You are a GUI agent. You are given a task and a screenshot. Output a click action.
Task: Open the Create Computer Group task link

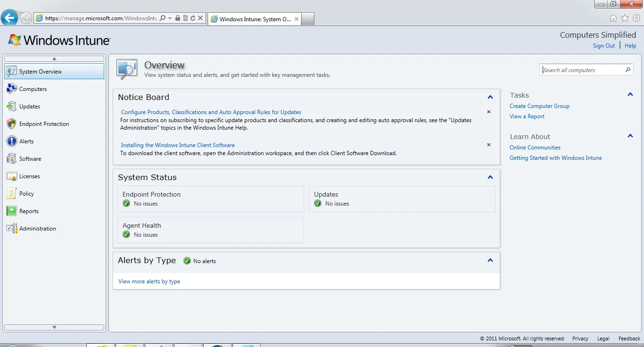[539, 106]
